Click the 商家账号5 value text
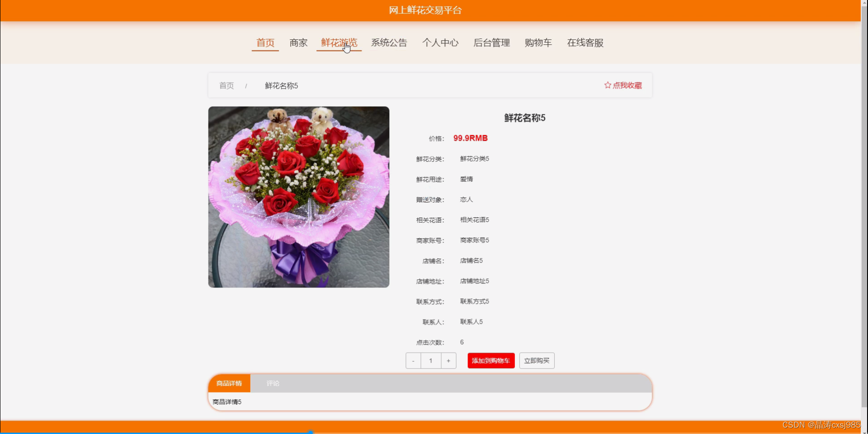The height and width of the screenshot is (434, 868). pos(475,240)
